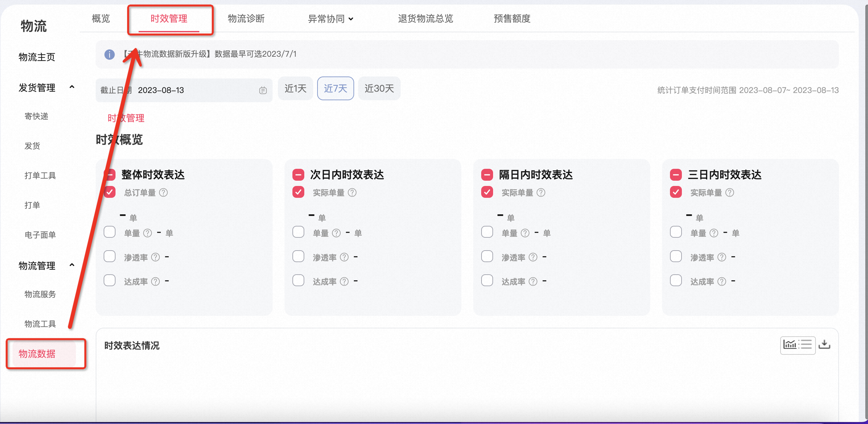Open 打单 in sidebar

click(32, 205)
